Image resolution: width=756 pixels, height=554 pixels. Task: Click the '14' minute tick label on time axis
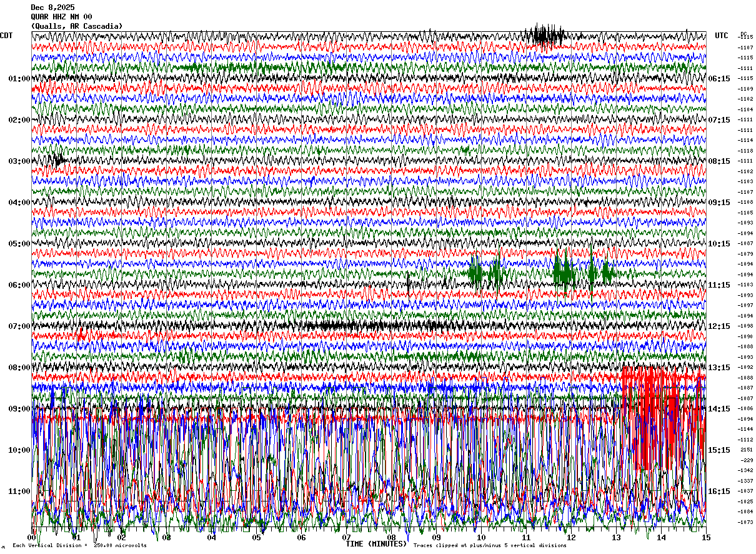pyautogui.click(x=661, y=538)
